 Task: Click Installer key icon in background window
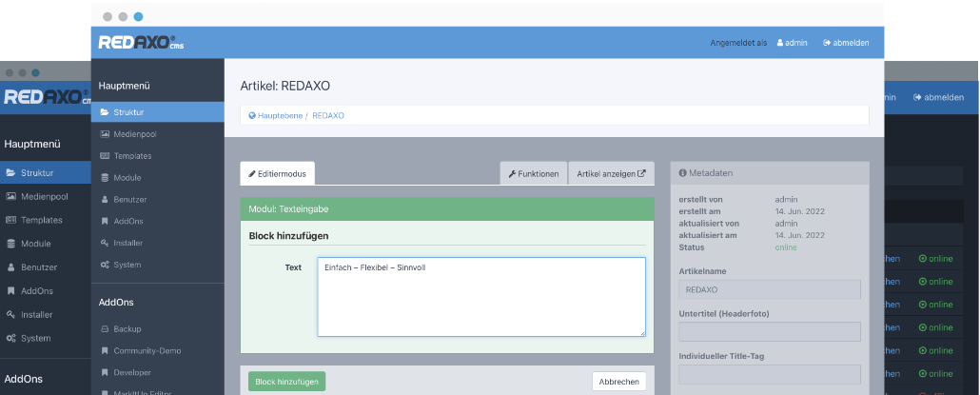coord(10,314)
